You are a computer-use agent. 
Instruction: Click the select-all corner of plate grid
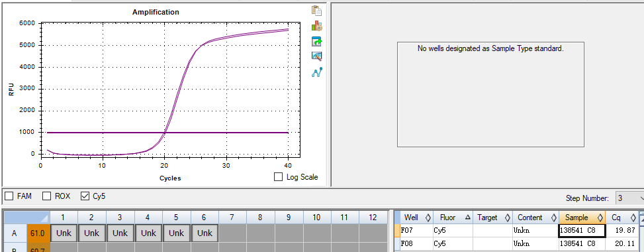[x=26, y=217]
